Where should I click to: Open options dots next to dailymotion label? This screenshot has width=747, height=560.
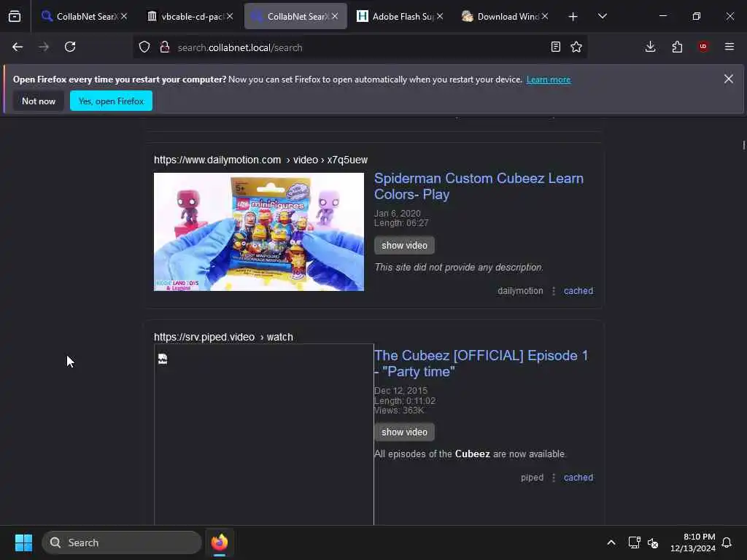[554, 290]
